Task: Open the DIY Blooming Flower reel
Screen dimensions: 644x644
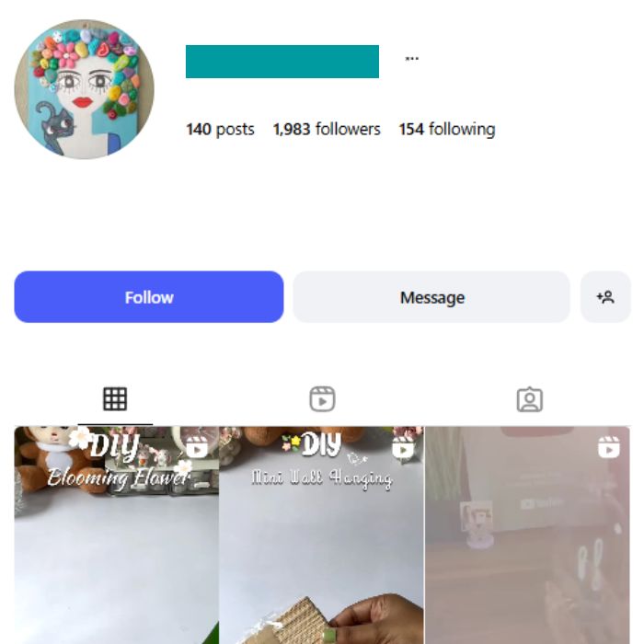Action: coord(117,535)
